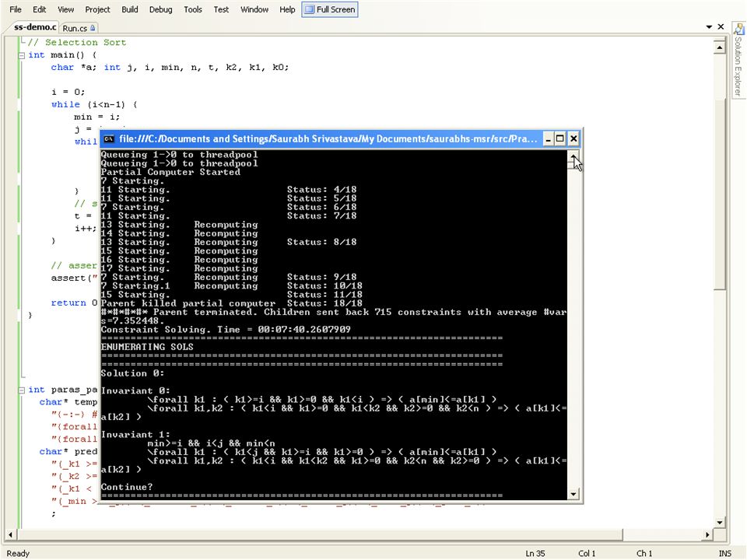Click the console window title bar
Viewport: 747px width, 560px height.
point(328,139)
